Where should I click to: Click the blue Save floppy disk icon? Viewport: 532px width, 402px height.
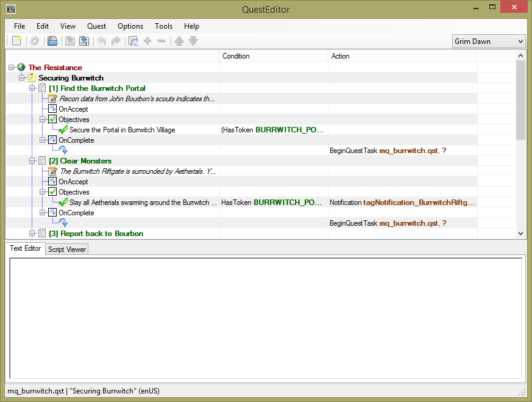[52, 41]
